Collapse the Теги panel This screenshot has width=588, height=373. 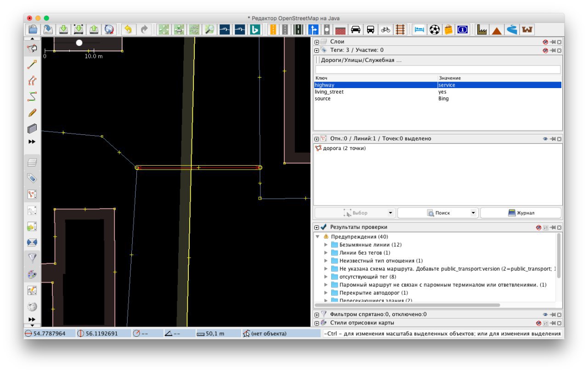click(317, 50)
